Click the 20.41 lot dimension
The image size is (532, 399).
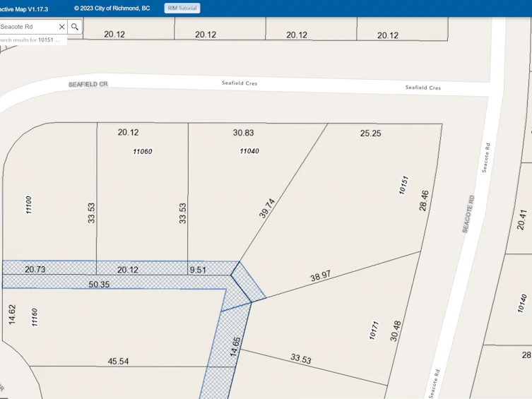522,220
